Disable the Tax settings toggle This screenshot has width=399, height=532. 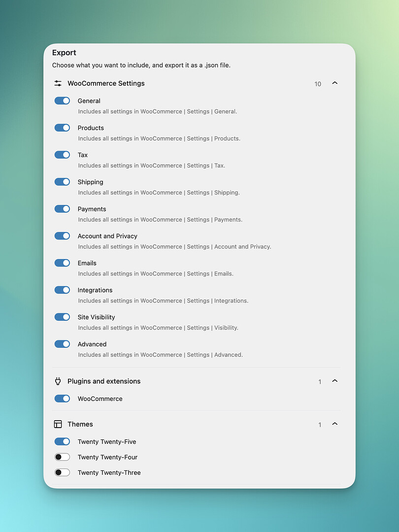pyautogui.click(x=63, y=155)
